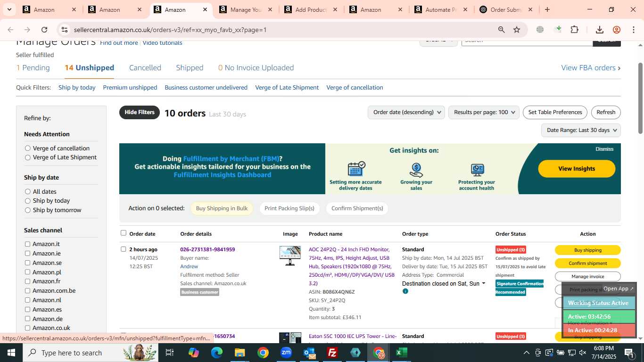
Task: View site information icon in the address bar
Action: click(65, 30)
